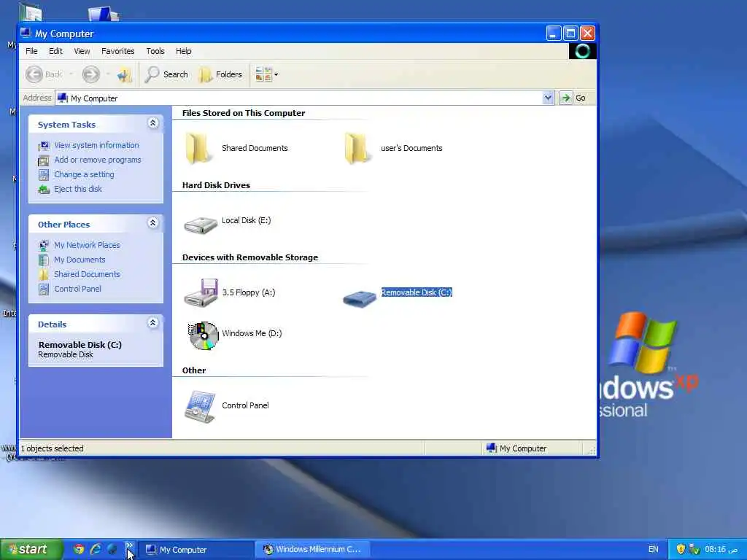Image resolution: width=747 pixels, height=560 pixels.
Task: Open the File menu
Action: click(31, 51)
